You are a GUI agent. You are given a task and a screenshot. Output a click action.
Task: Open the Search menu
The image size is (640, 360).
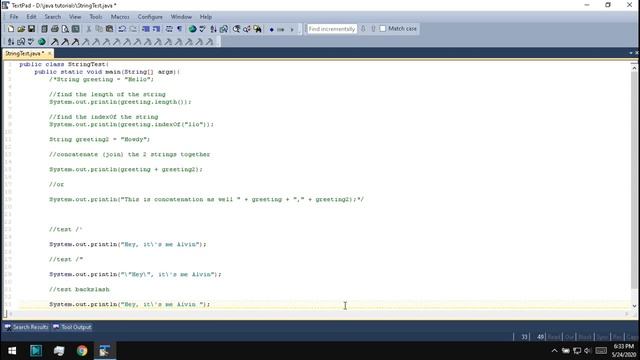point(53,17)
